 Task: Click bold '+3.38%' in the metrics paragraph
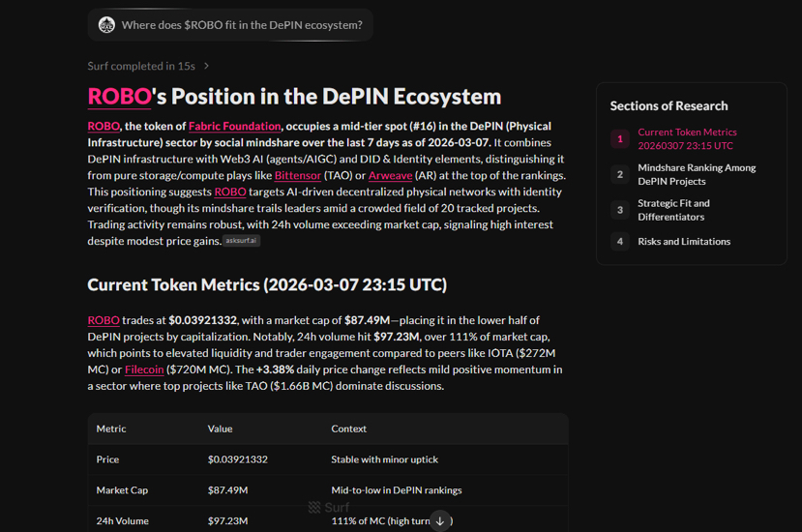[x=275, y=369]
